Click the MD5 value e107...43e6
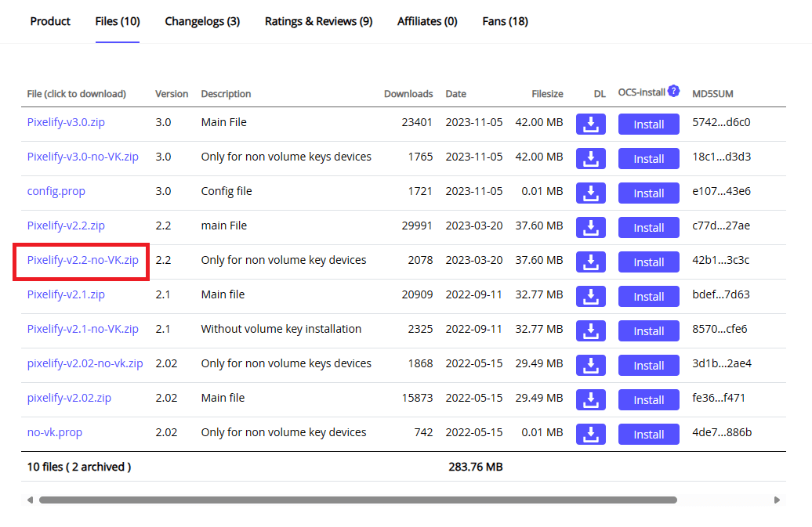 coord(721,191)
